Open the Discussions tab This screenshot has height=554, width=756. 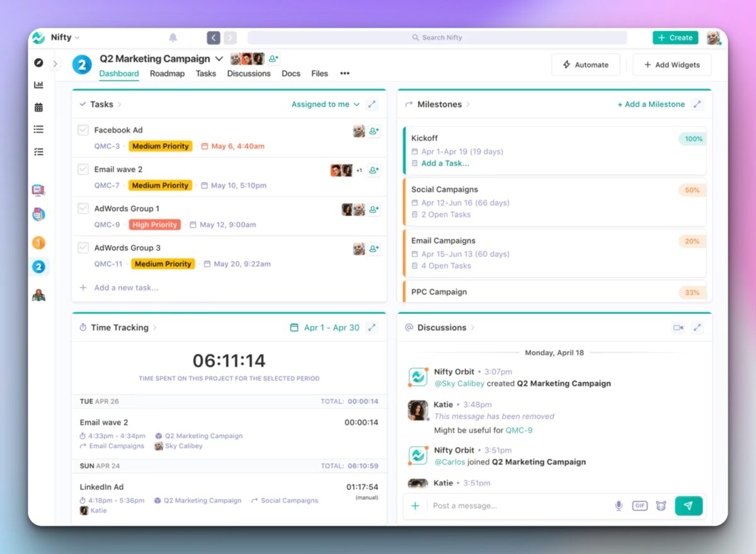pos(248,74)
